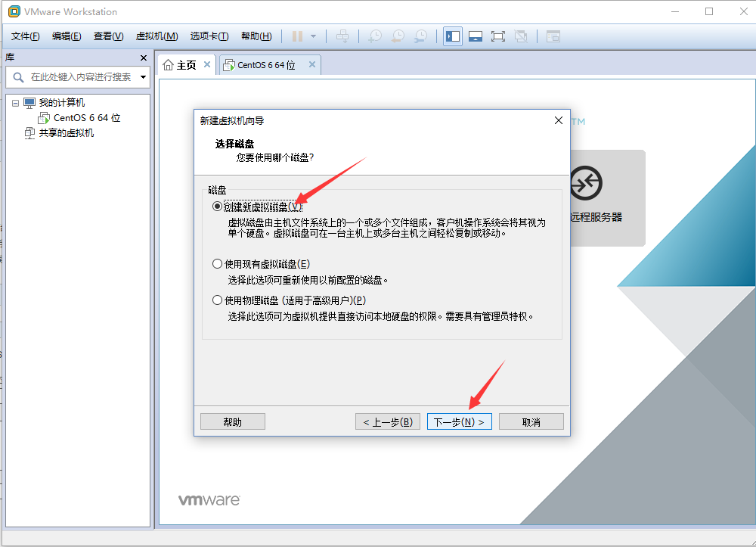Click the pause/suspend icon in toolbar

pos(297,36)
